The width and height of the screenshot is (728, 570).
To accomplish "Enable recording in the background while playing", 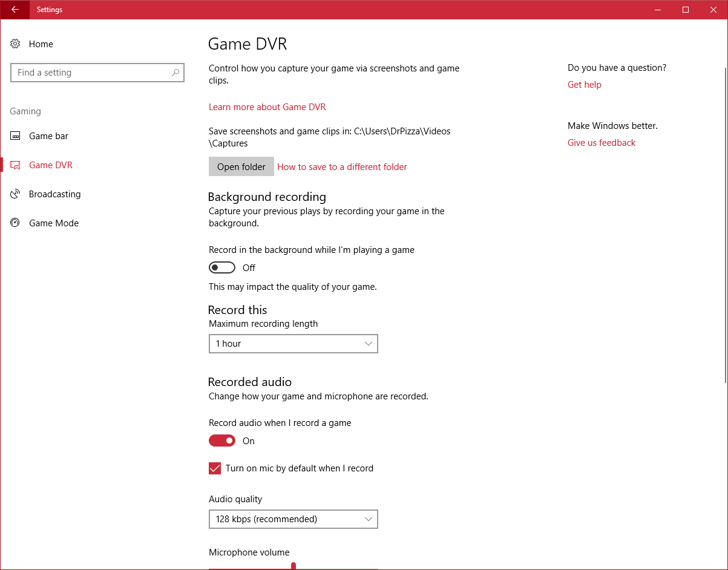I will [x=221, y=267].
